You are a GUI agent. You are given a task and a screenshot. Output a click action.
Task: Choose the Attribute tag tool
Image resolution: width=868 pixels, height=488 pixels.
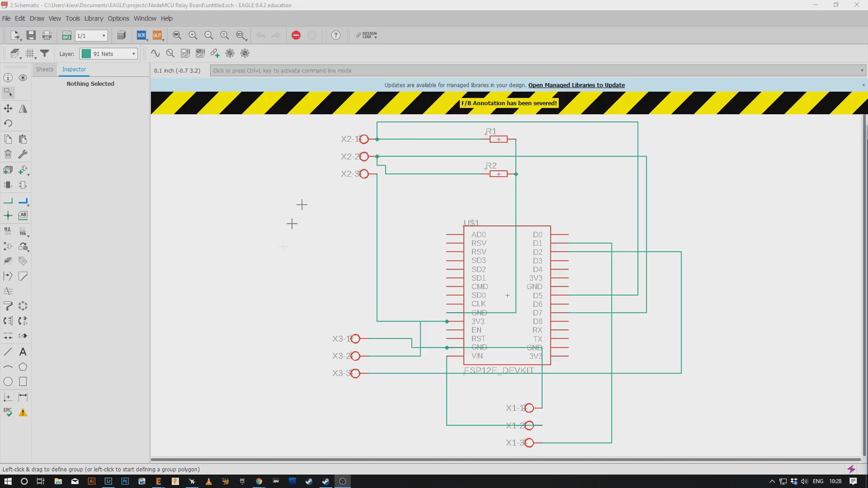point(23,261)
